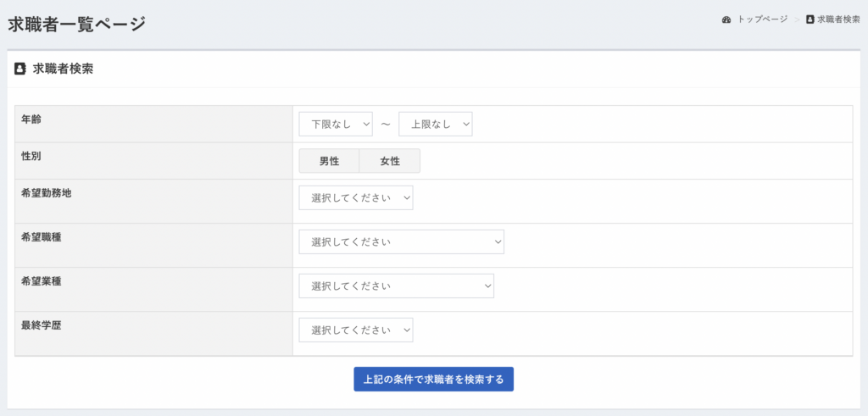Click the 性別 row label
The height and width of the screenshot is (416, 868).
(x=31, y=157)
